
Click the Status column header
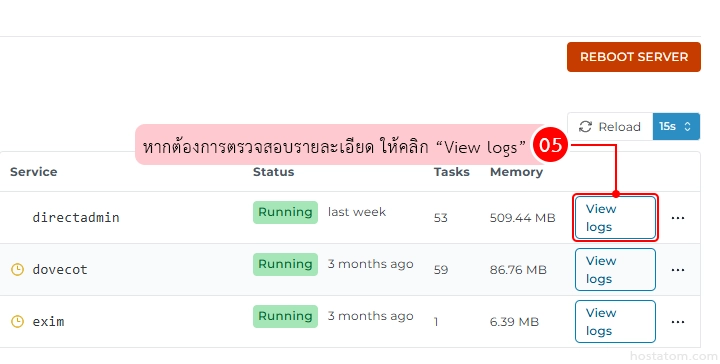tap(273, 172)
